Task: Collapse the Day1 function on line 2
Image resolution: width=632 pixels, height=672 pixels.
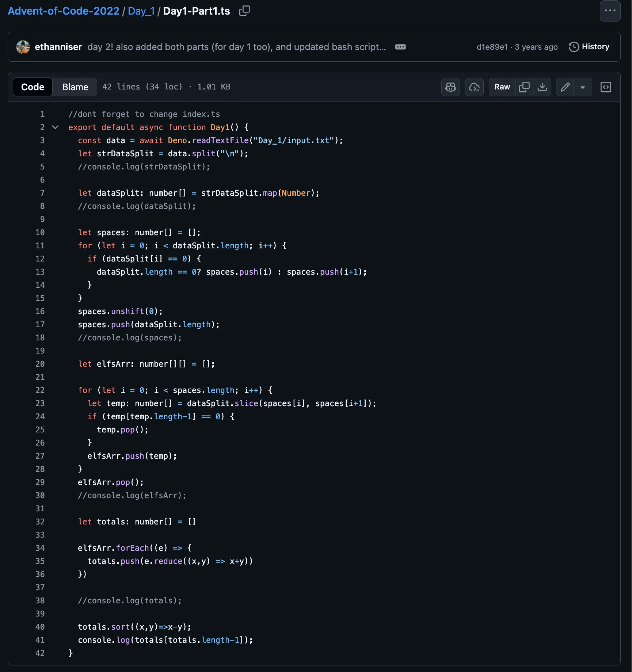Action: tap(55, 127)
